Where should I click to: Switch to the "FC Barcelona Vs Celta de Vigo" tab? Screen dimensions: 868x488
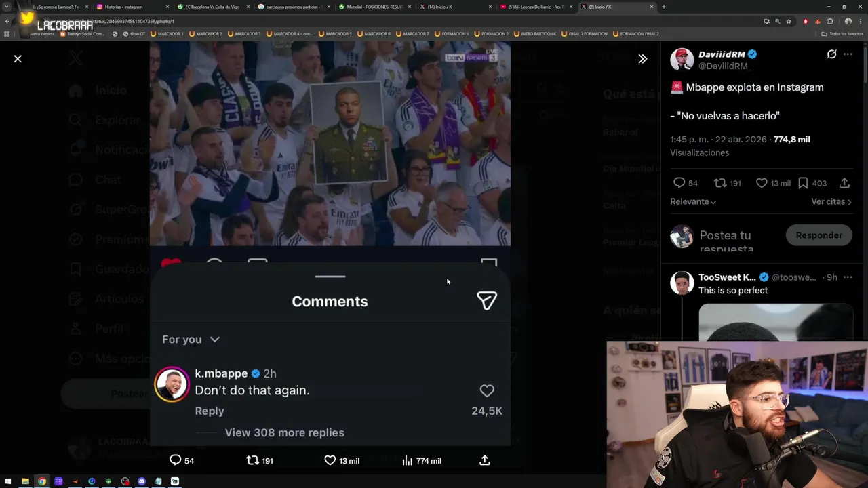(x=212, y=7)
